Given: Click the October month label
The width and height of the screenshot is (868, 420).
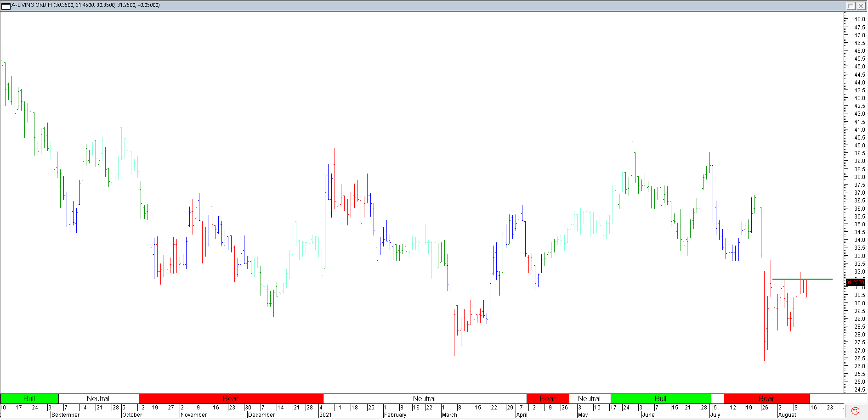Looking at the screenshot, I should tap(132, 415).
